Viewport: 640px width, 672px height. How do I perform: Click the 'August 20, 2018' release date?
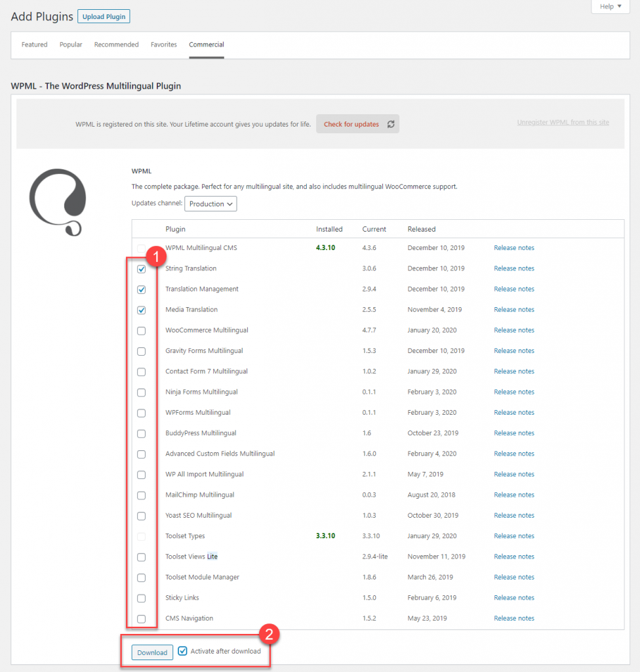pyautogui.click(x=431, y=495)
